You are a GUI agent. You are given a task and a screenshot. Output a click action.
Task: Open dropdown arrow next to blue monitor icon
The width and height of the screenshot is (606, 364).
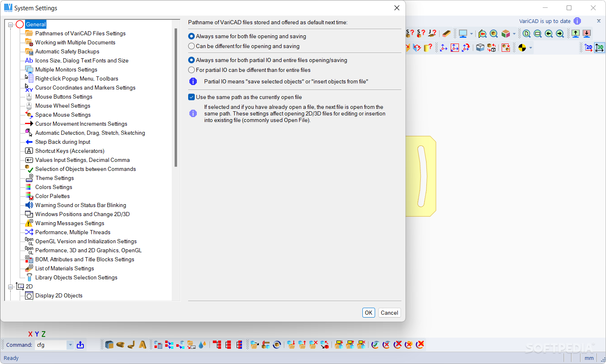coord(471,34)
